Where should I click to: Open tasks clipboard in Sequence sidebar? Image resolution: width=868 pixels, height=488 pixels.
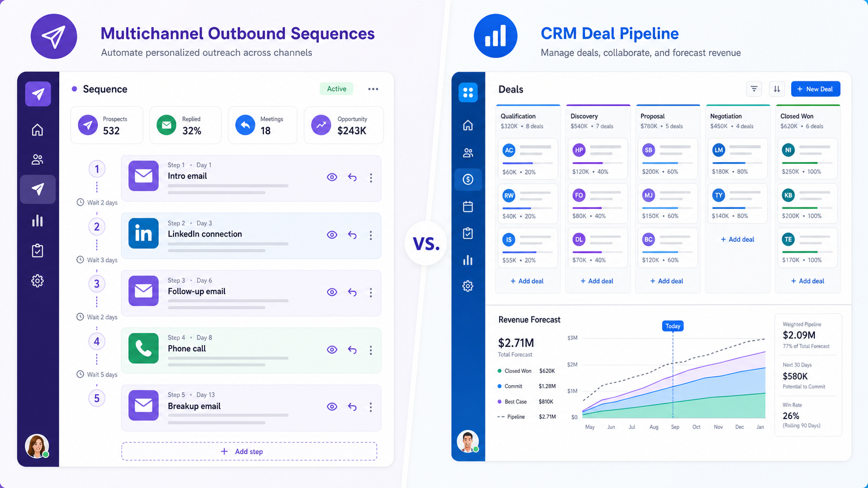tap(37, 250)
